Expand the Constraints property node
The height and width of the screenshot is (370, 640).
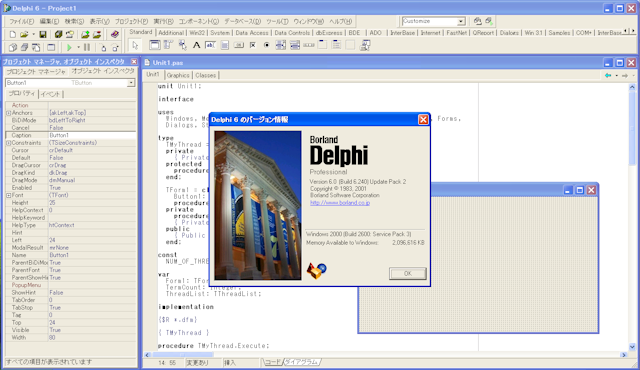(x=9, y=143)
